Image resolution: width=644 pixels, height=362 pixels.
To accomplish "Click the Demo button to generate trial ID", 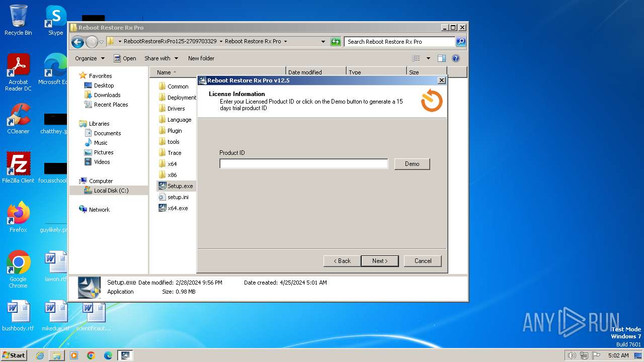I will point(412,164).
